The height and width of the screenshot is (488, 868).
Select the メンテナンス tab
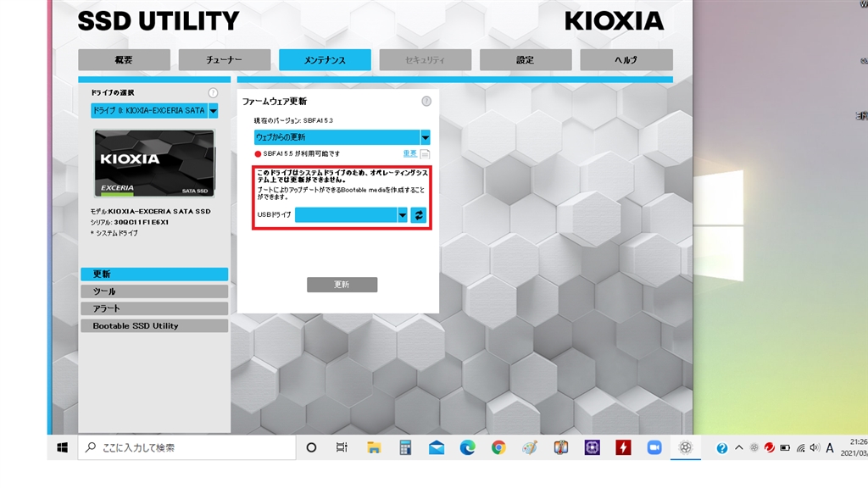click(325, 60)
